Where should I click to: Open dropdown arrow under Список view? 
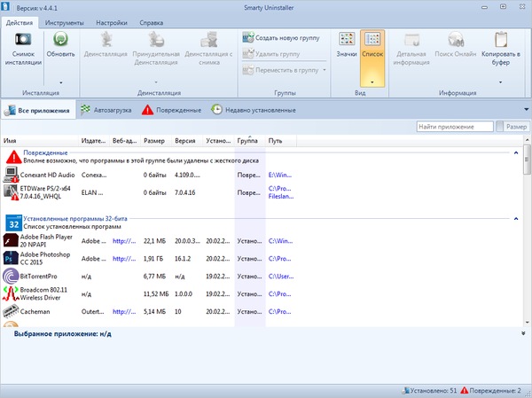pyautogui.click(x=374, y=82)
